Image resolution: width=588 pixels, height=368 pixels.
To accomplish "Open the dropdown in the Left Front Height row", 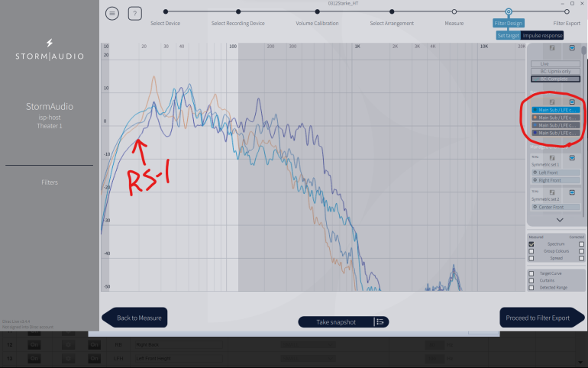I will 309,359.
